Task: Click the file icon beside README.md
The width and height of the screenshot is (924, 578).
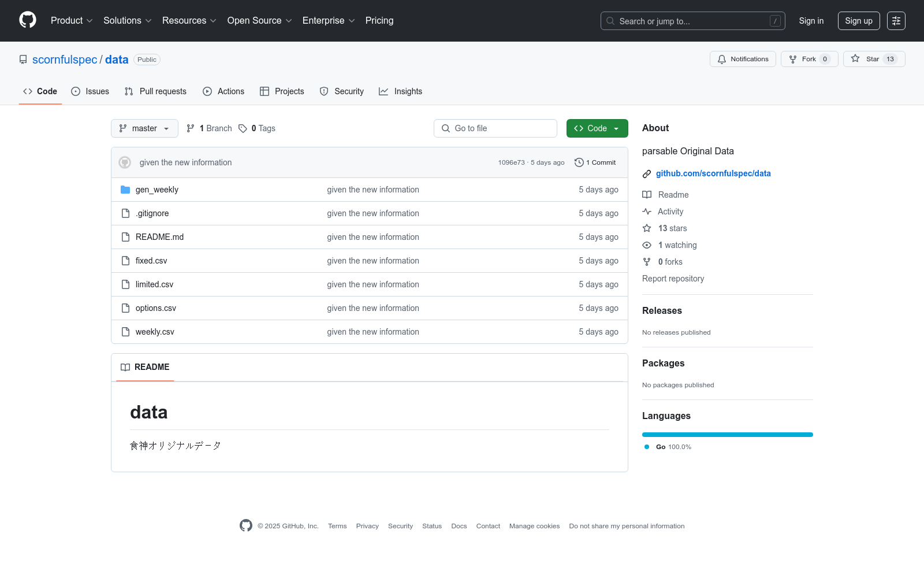Action: pos(125,237)
